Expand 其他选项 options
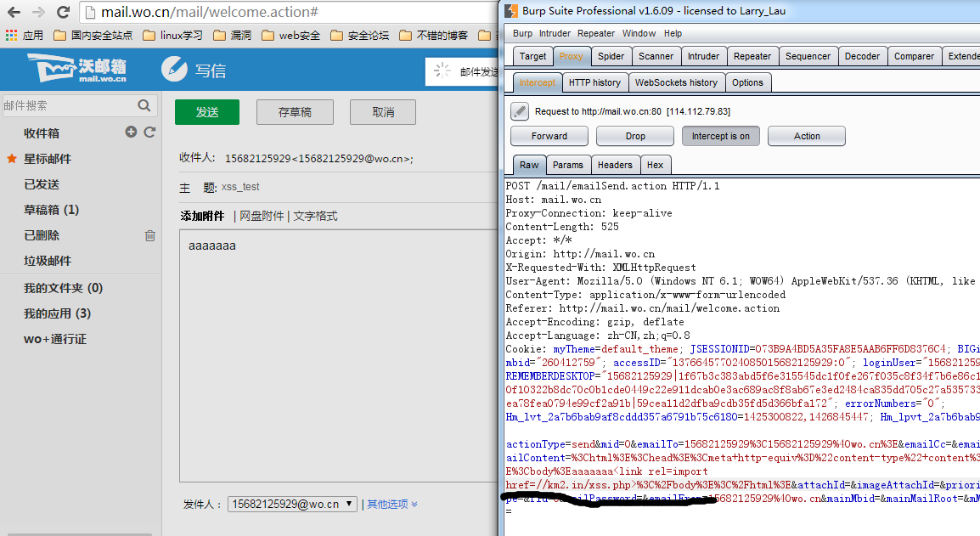This screenshot has width=980, height=536. [x=392, y=504]
